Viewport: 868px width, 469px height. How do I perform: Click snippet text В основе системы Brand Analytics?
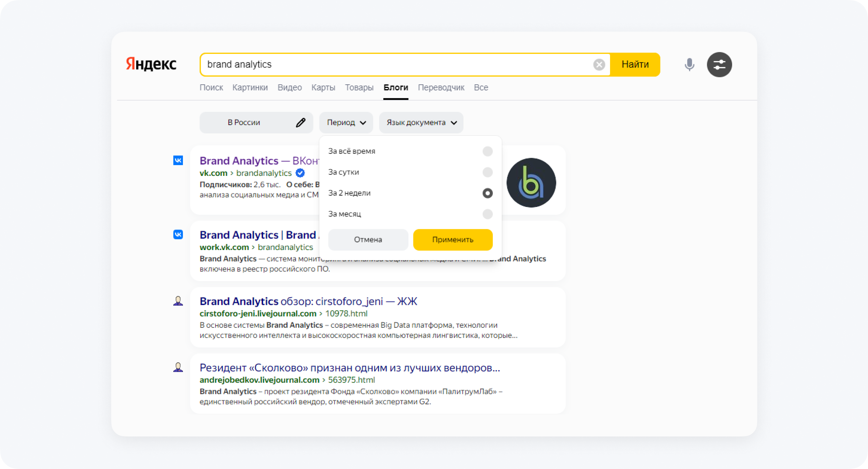(x=261, y=325)
